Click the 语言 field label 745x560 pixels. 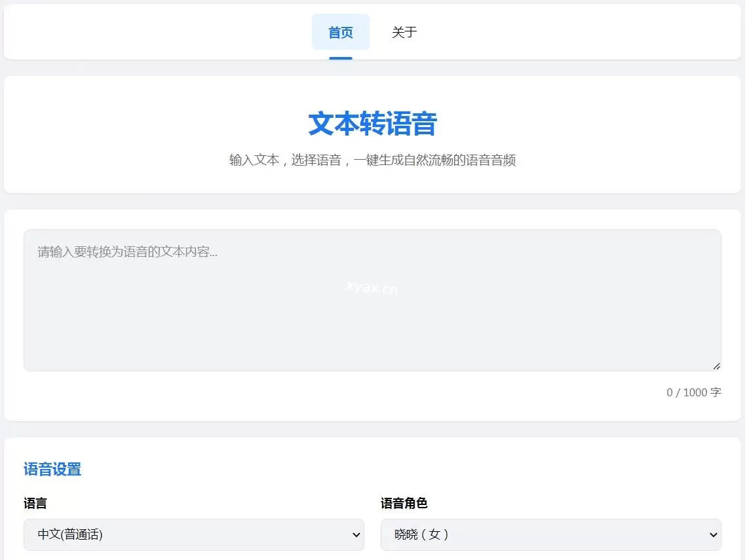coord(35,503)
